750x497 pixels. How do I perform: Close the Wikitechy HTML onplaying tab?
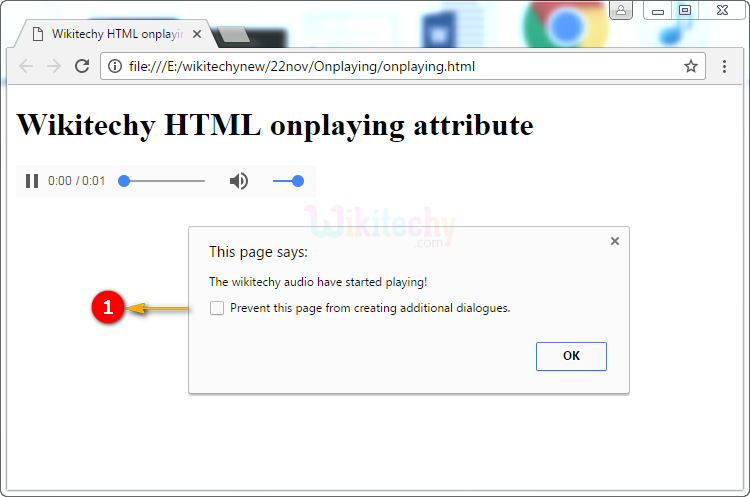pos(197,34)
